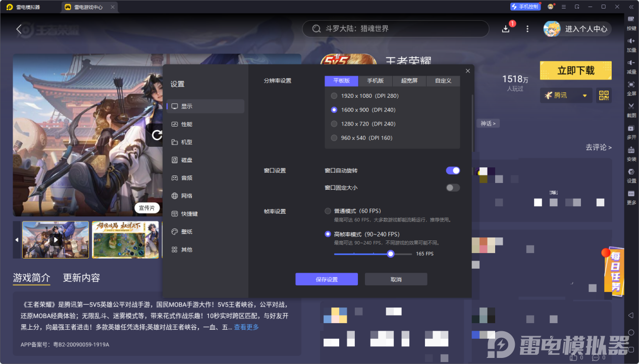Select the 1920 x 1080 resolution radio button
The image size is (639, 364).
(334, 95)
